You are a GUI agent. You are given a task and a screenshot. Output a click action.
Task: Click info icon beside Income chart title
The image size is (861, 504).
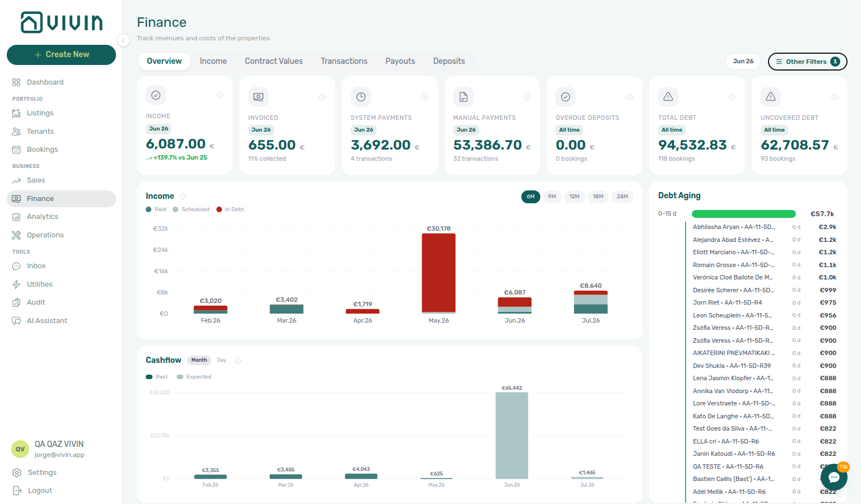tap(183, 197)
